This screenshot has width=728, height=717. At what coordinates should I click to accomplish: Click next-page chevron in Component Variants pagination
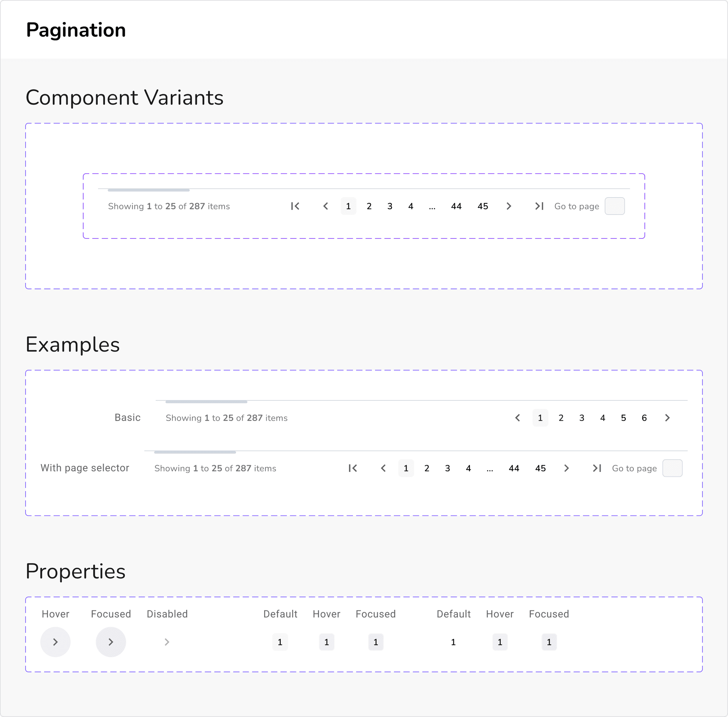coord(509,206)
